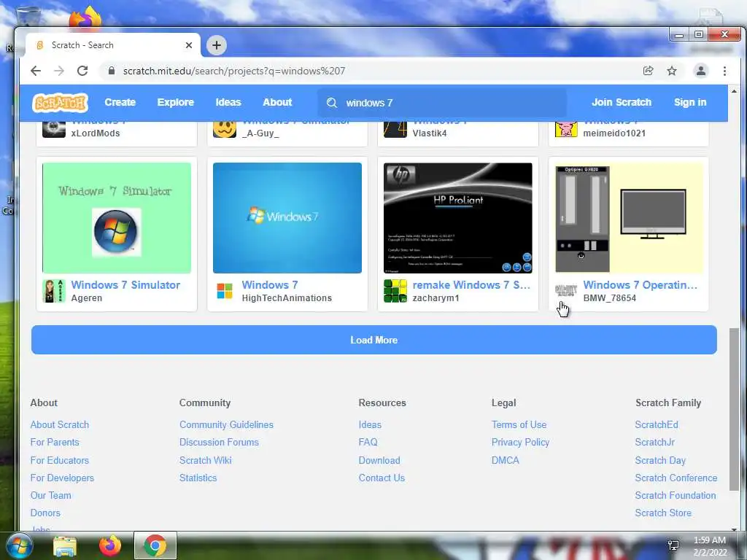
Task: Click HighTechAnimations' Windows-logo avatar
Action: tap(225, 291)
